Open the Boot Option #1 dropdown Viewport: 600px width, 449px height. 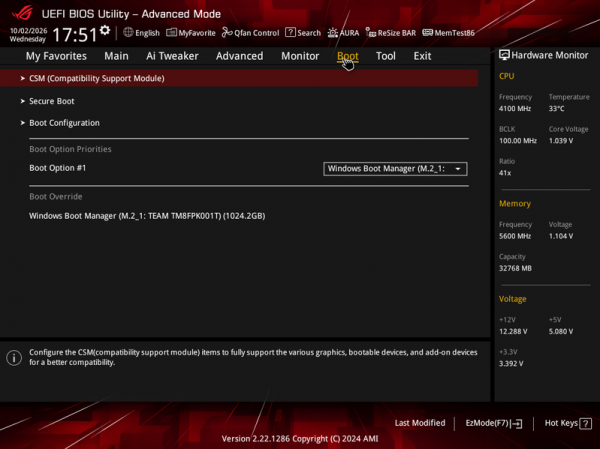[395, 169]
